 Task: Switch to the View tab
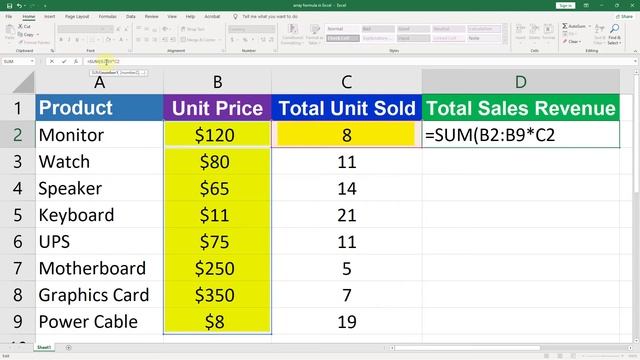[172, 17]
